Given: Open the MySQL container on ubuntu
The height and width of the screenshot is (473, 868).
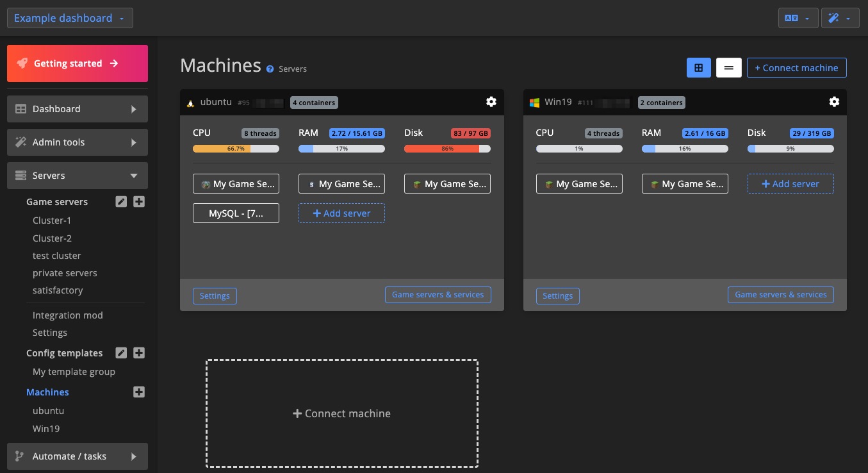Looking at the screenshot, I should [236, 213].
